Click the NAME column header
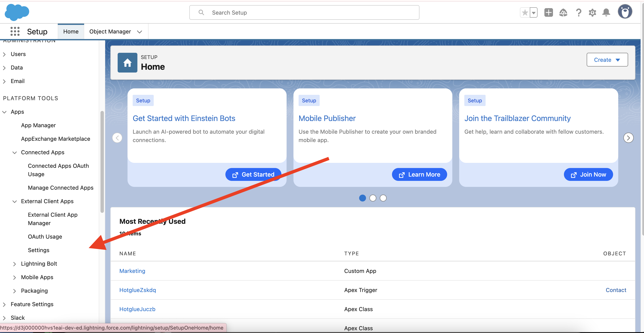 click(128, 253)
